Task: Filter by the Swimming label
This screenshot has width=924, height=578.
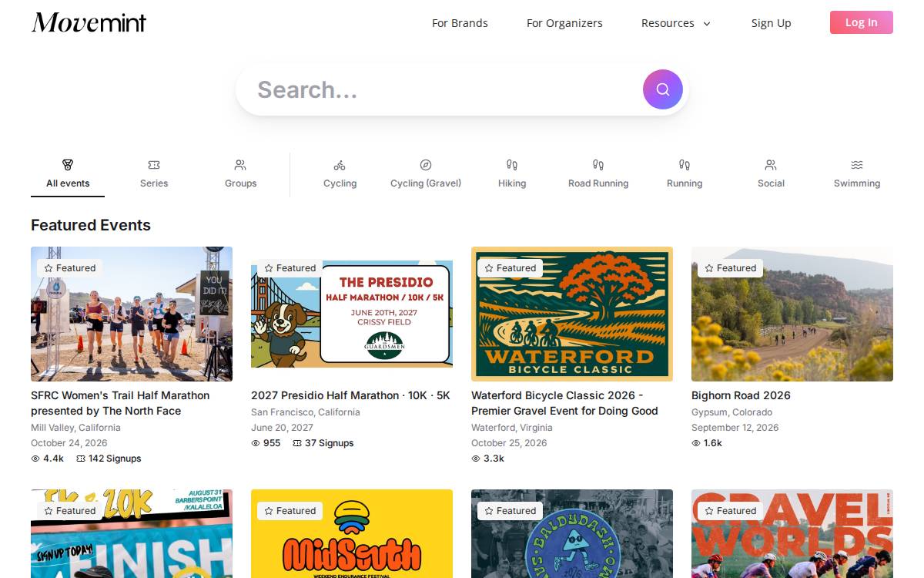Action: pyautogui.click(x=857, y=183)
